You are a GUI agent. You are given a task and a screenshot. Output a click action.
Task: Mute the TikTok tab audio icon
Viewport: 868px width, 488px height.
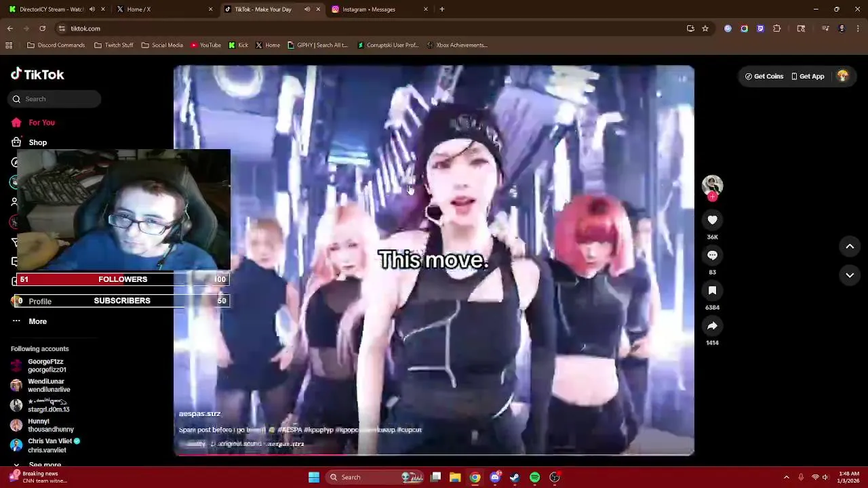click(x=307, y=9)
